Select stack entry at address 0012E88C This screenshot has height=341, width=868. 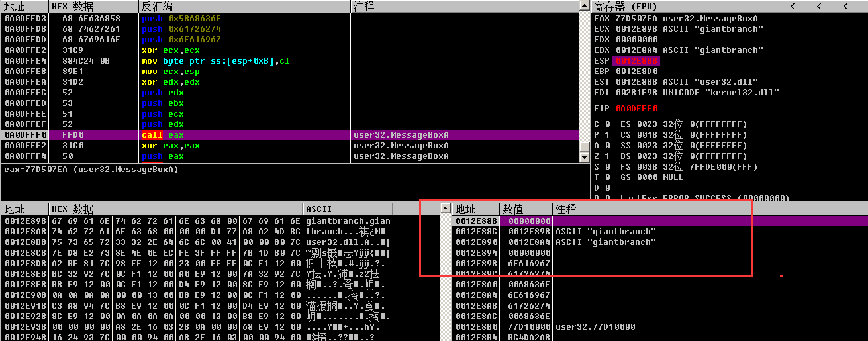tap(476, 232)
